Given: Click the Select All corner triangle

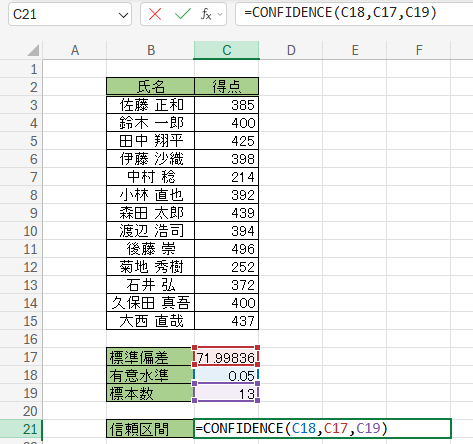Looking at the screenshot, I should point(33,50).
